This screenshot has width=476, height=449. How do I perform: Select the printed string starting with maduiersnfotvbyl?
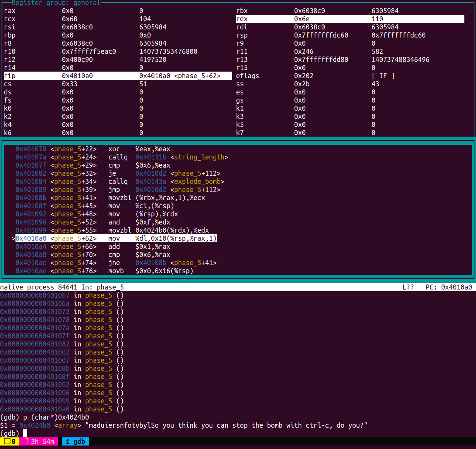click(x=226, y=425)
